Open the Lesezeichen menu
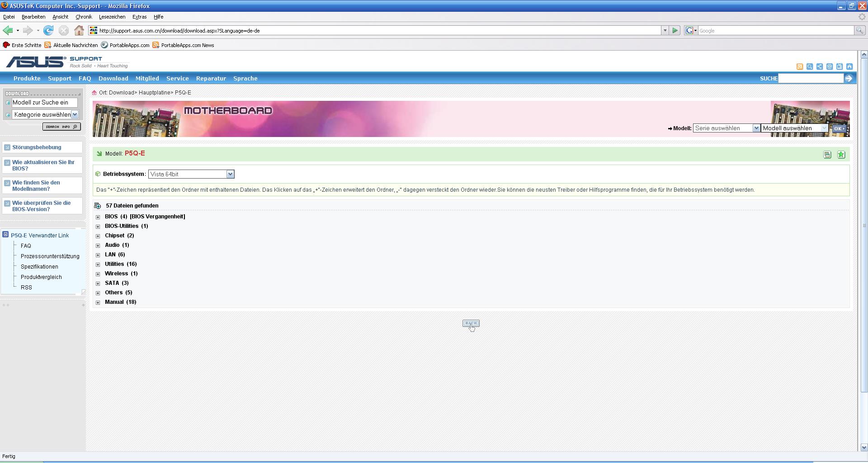The width and height of the screenshot is (868, 463). (x=112, y=17)
